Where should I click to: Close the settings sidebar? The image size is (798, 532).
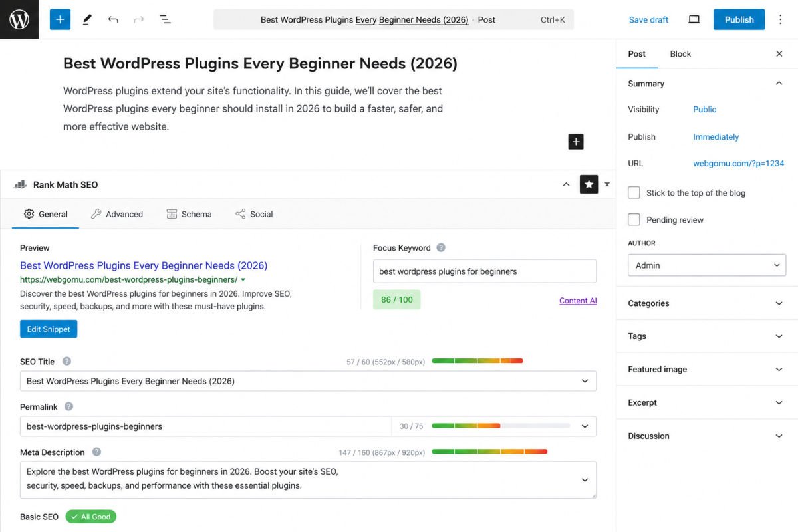[x=779, y=54]
